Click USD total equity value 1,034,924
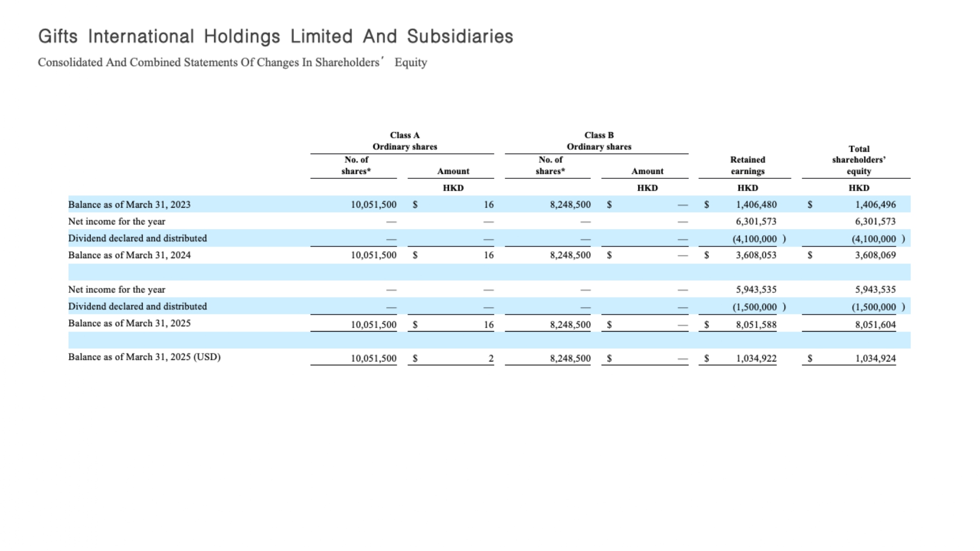This screenshot has height=551, width=980. 875,358
